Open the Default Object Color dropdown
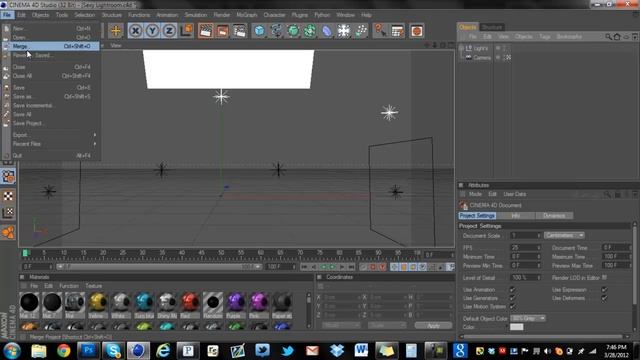Screen dimensions: 640x360 point(528,318)
